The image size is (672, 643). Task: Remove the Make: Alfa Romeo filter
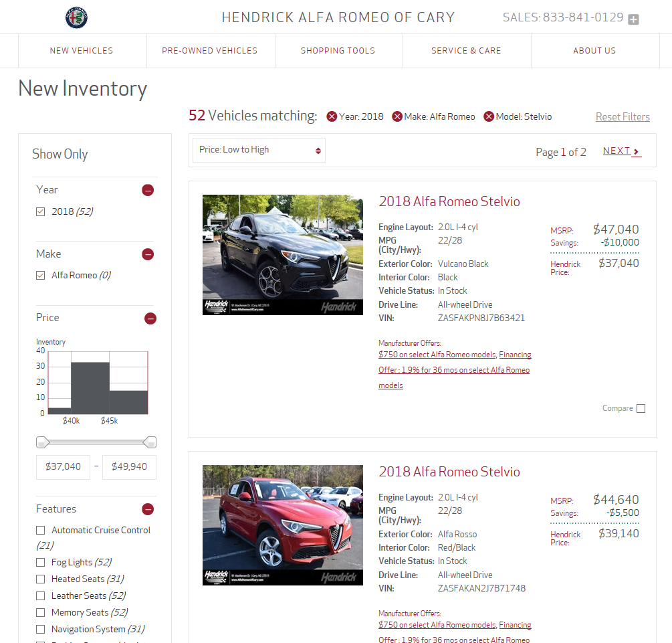pyautogui.click(x=397, y=116)
